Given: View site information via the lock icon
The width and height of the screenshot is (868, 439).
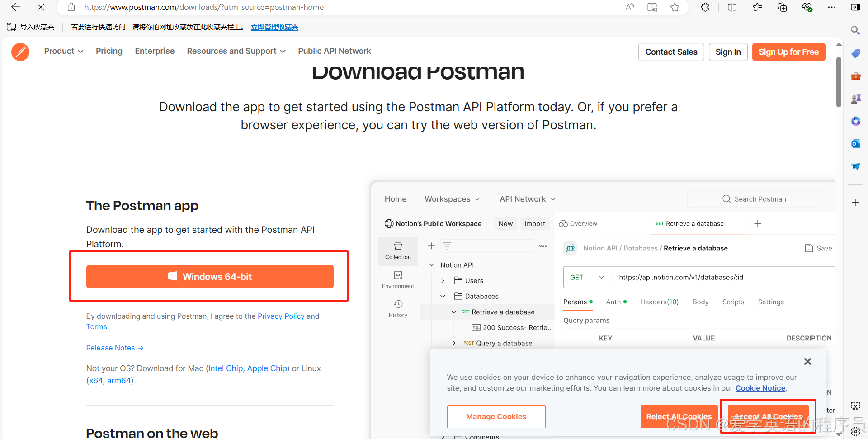Looking at the screenshot, I should click(71, 7).
